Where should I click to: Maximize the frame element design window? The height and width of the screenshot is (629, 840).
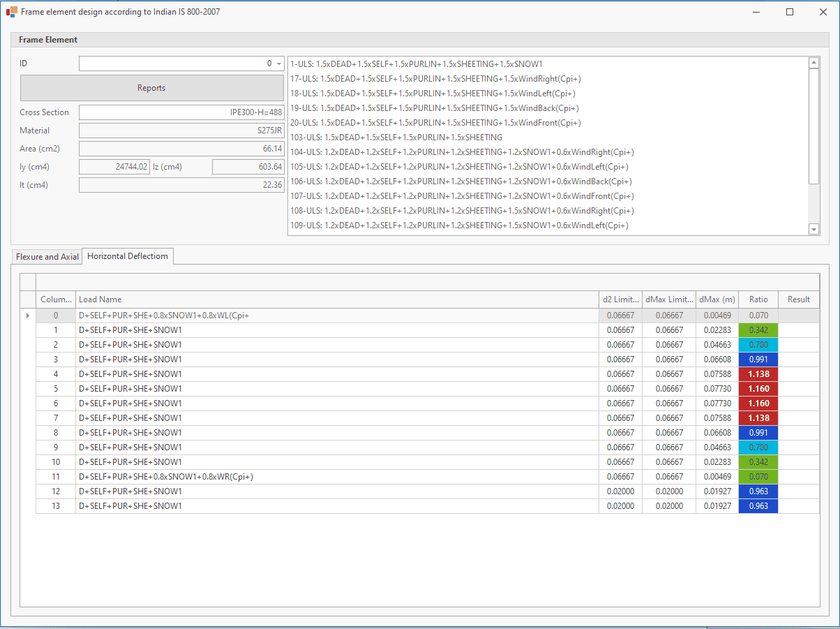click(x=789, y=12)
